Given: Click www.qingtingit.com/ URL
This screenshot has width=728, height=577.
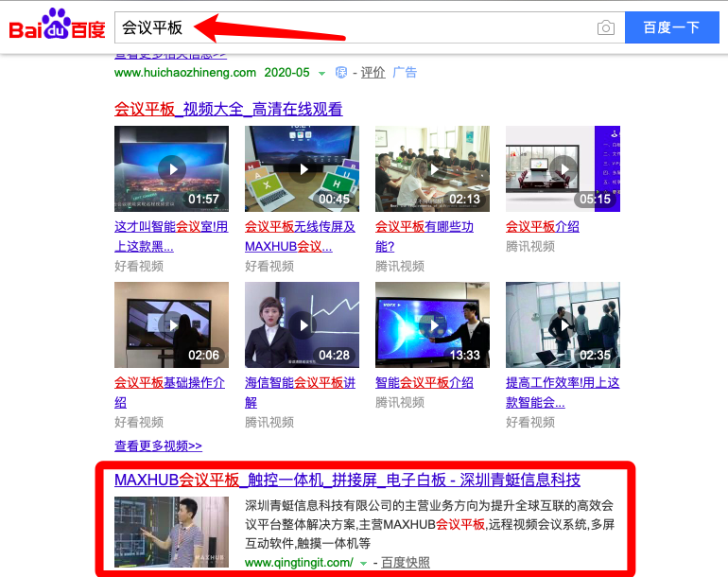Looking at the screenshot, I should pyautogui.click(x=299, y=563).
